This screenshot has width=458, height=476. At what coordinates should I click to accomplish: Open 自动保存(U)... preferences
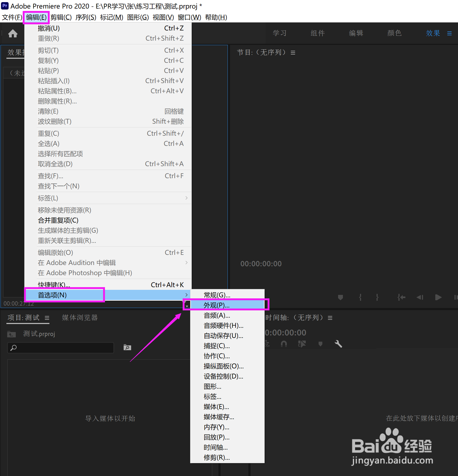click(227, 336)
